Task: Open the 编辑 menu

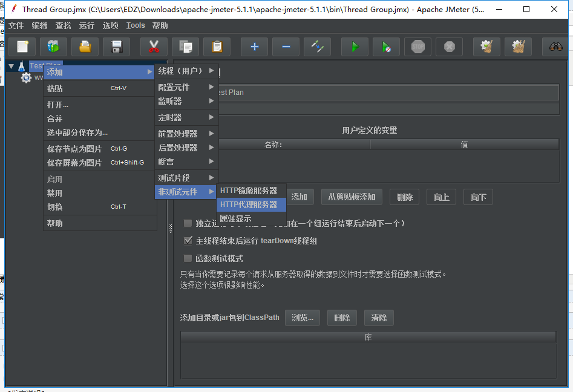Action: tap(39, 25)
